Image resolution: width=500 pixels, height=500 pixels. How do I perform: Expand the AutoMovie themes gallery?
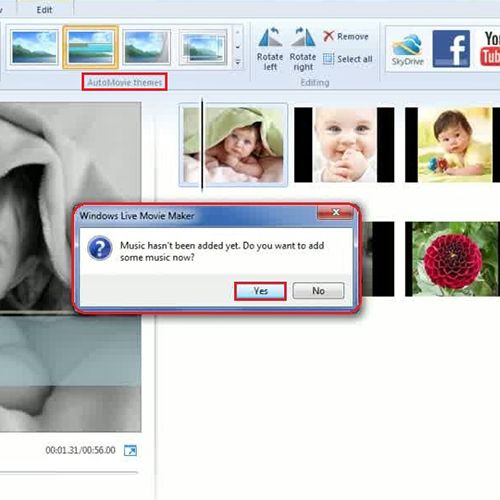tap(238, 62)
